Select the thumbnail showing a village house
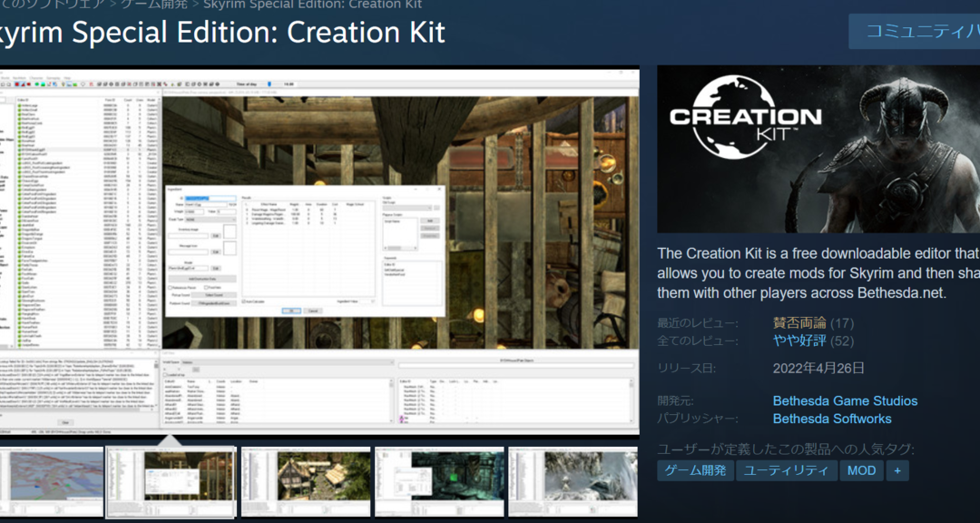The image size is (980, 523). 305,480
